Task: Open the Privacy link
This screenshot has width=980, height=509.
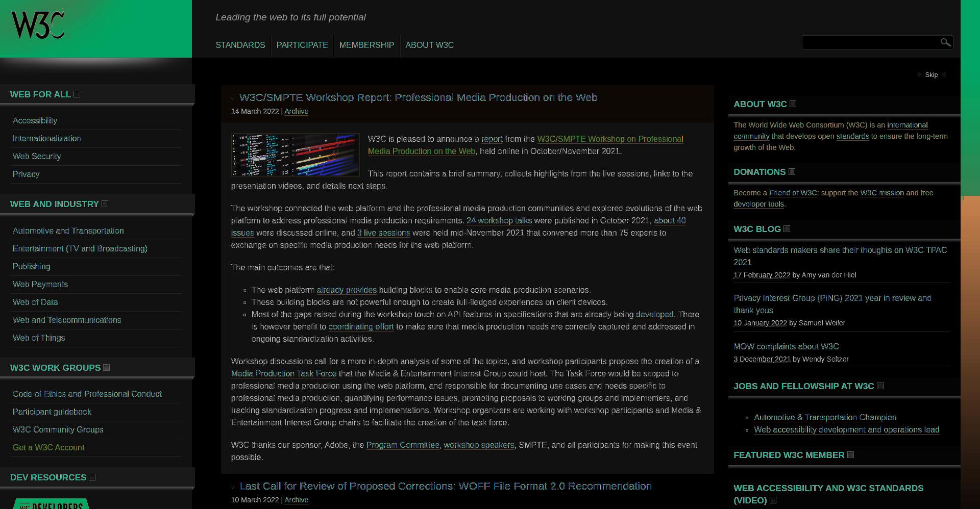Action: coord(26,174)
